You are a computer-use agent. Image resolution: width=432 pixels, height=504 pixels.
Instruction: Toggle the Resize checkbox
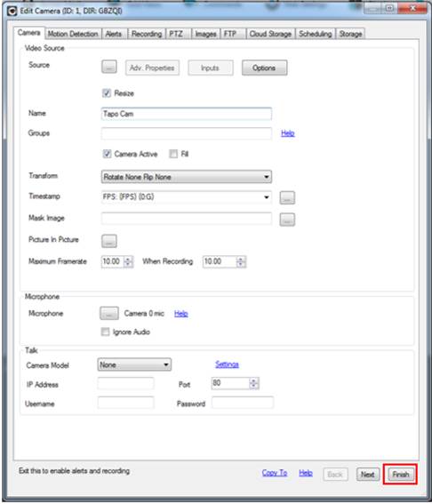click(107, 93)
